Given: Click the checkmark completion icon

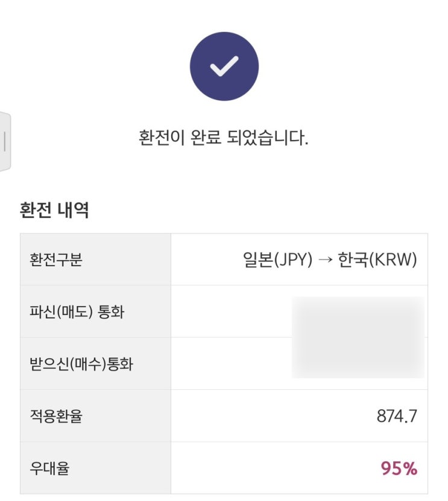Looking at the screenshot, I should click(x=224, y=66).
